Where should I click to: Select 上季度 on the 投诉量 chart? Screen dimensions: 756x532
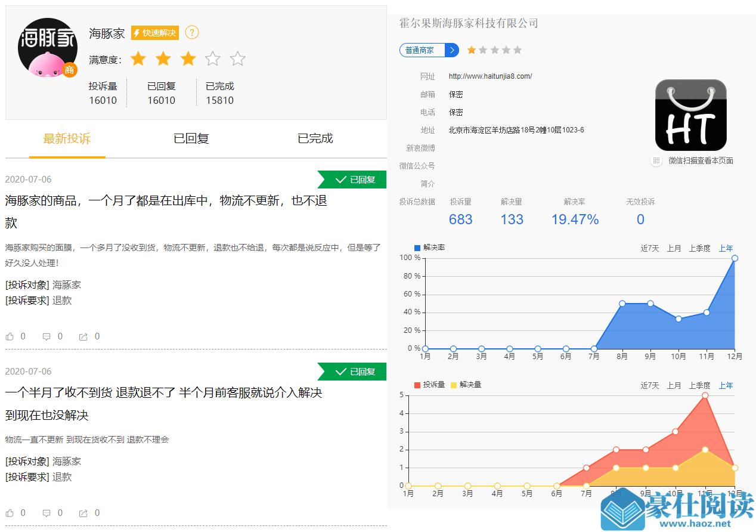point(699,385)
